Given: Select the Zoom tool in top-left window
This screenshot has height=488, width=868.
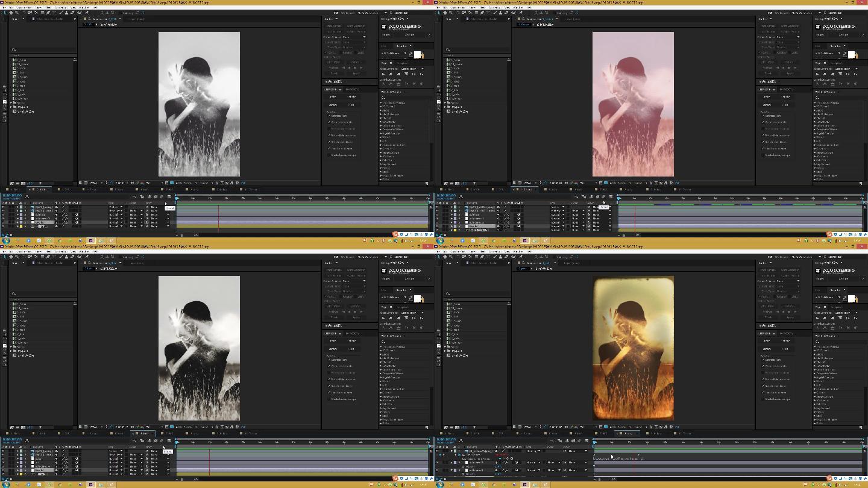Looking at the screenshot, I should click(16, 13).
